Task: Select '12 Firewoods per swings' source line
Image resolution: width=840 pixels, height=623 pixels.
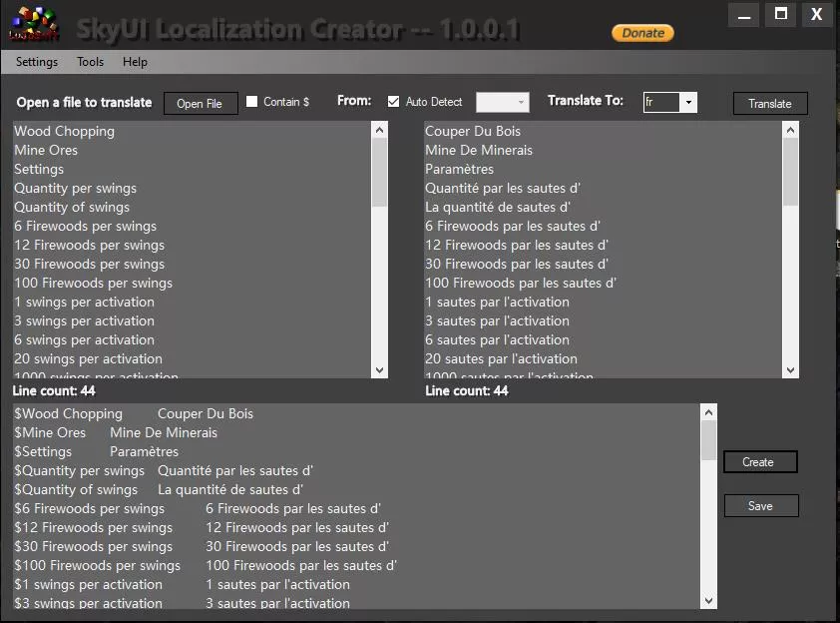Action: (x=90, y=245)
